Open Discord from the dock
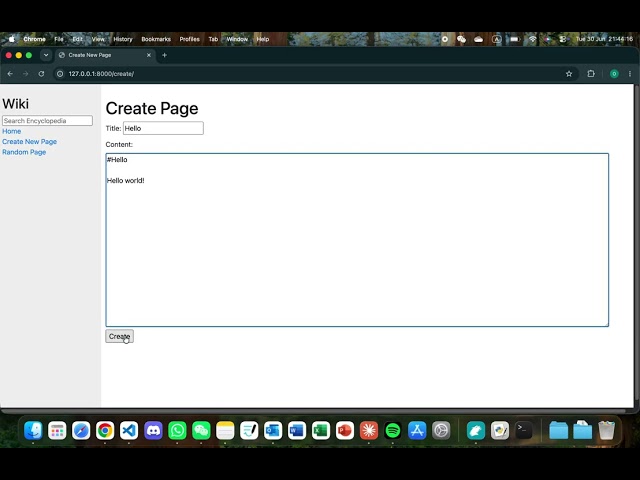This screenshot has height=480, width=640. tap(153, 430)
